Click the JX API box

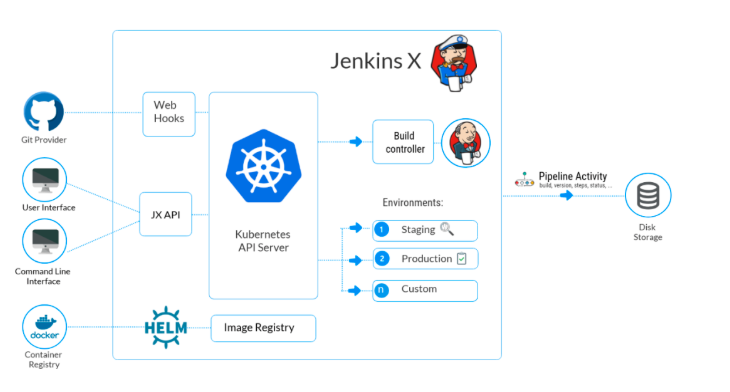tap(166, 214)
